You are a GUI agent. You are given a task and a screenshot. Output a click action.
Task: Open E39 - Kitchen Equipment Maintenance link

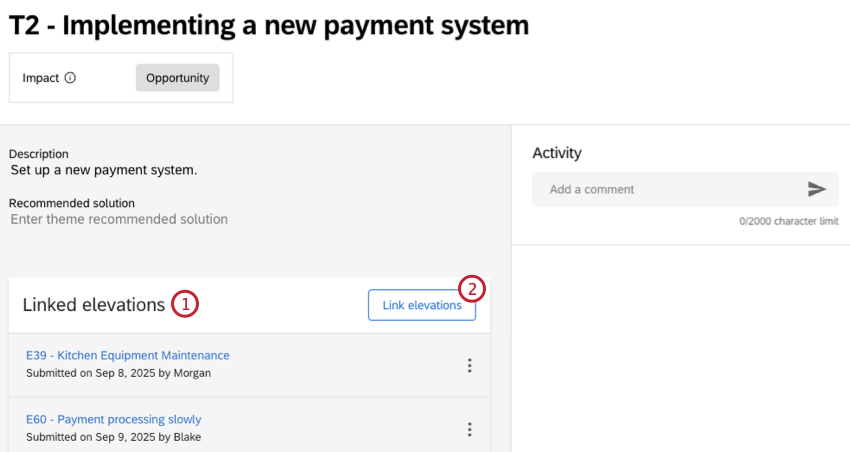pos(128,355)
